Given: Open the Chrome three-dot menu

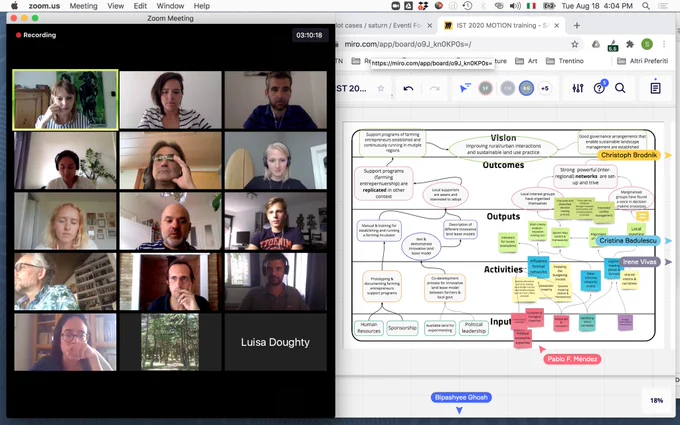Looking at the screenshot, I should pyautogui.click(x=664, y=44).
